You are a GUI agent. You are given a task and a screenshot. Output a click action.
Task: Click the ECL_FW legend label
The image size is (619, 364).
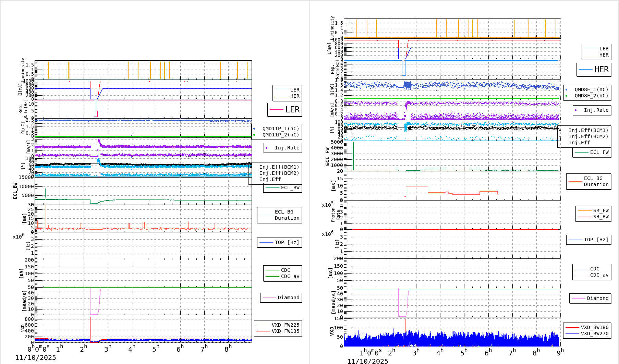599,152
